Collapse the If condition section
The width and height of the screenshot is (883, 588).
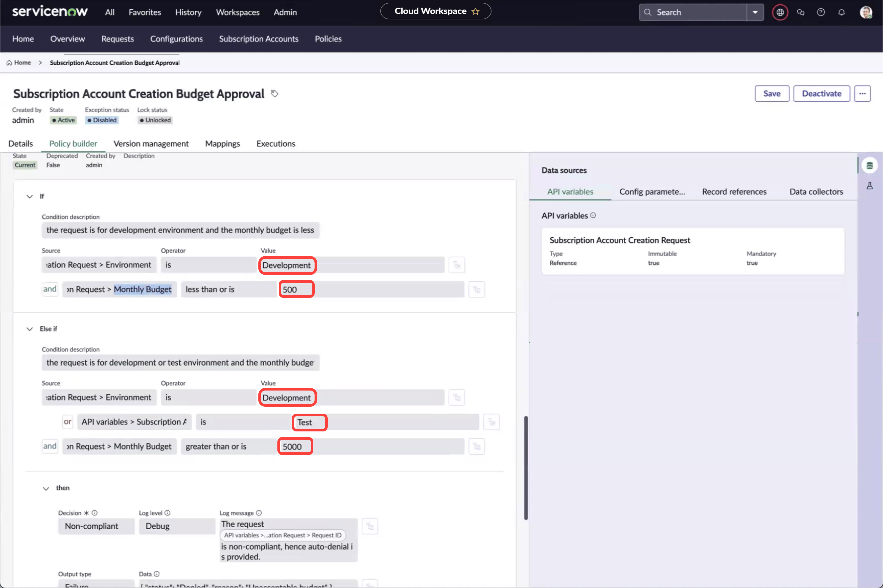point(29,196)
